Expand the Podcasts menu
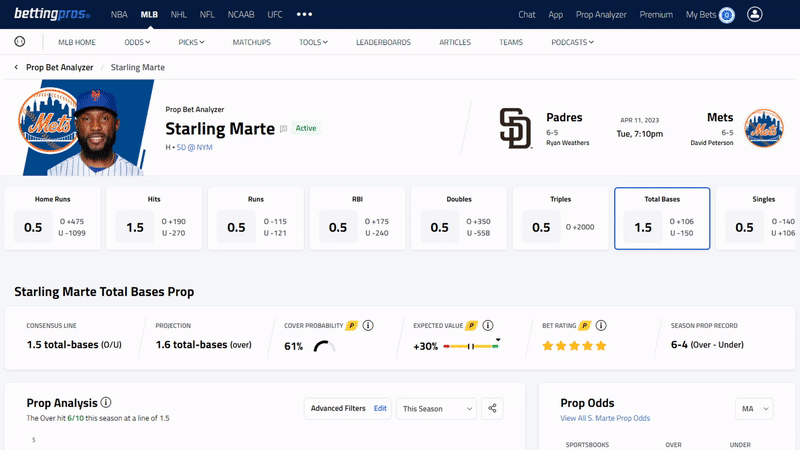The height and width of the screenshot is (450, 800). point(572,42)
